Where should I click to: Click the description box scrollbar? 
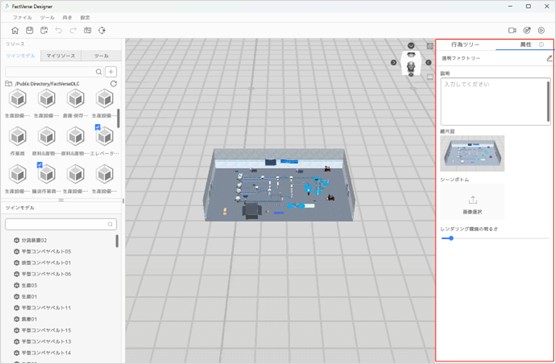tap(548, 101)
